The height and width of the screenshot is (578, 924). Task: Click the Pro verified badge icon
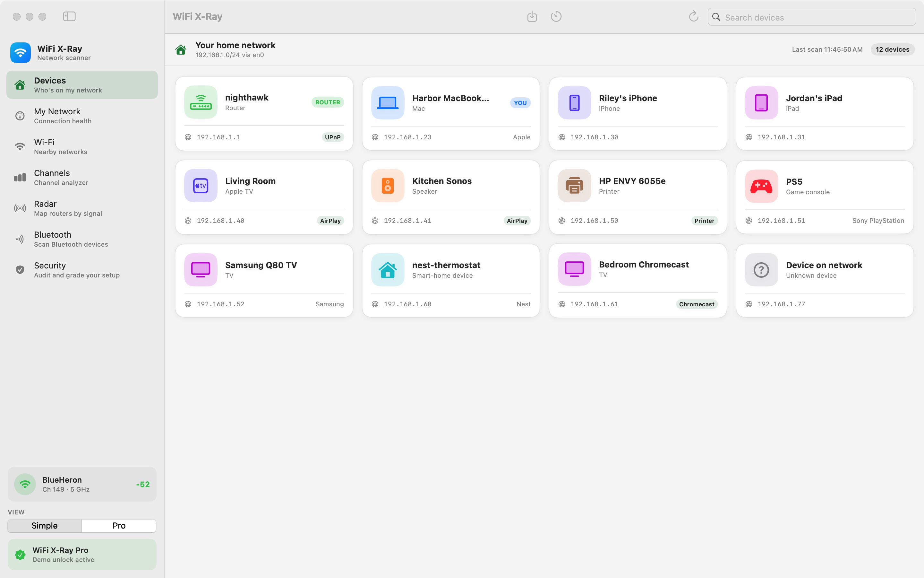click(x=20, y=555)
